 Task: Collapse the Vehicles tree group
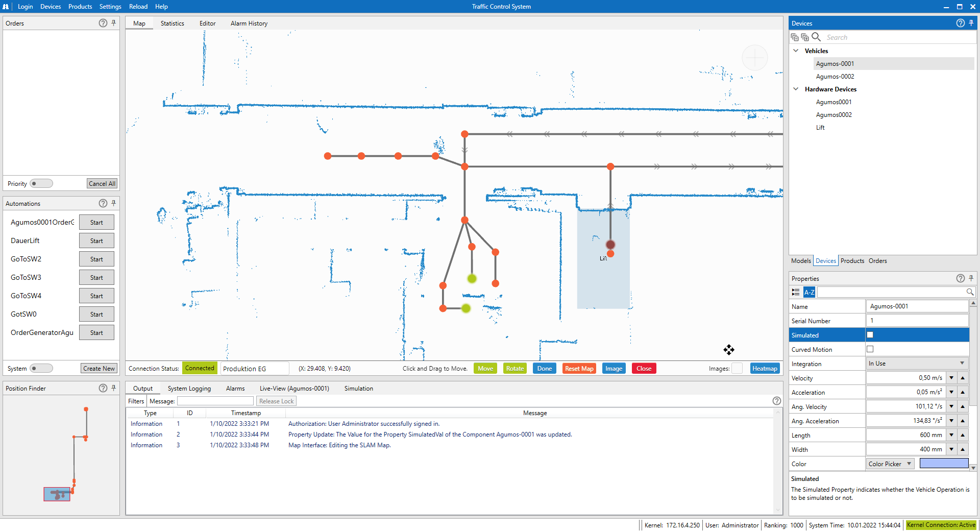pyautogui.click(x=796, y=51)
